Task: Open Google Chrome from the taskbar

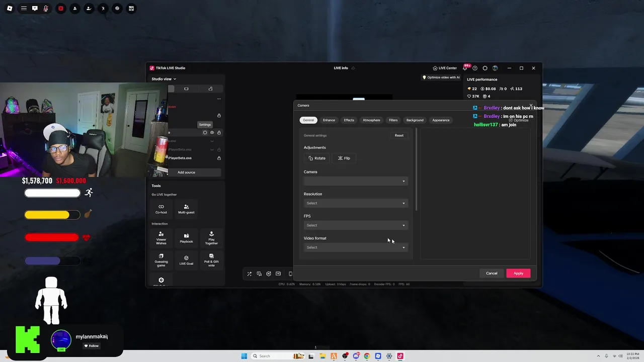Action: pos(367,356)
